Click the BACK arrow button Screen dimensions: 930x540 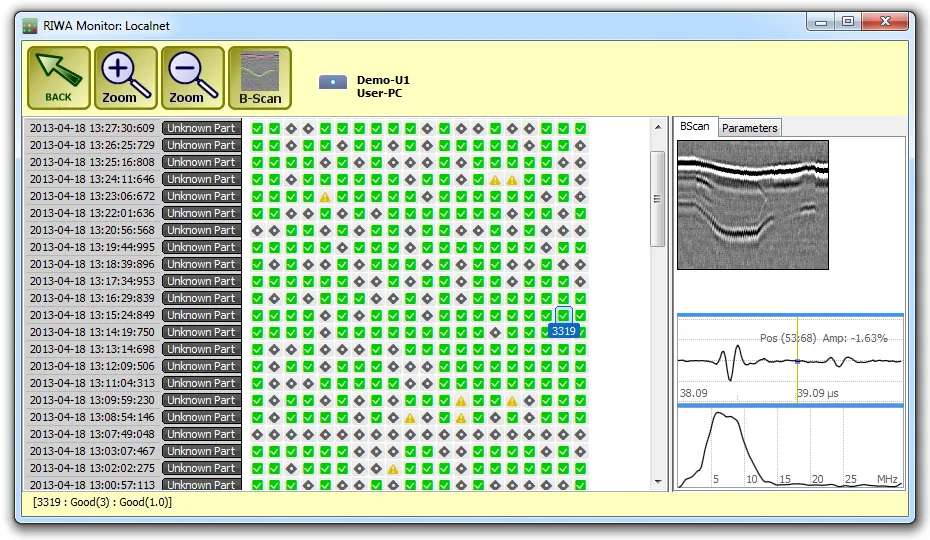click(58, 78)
